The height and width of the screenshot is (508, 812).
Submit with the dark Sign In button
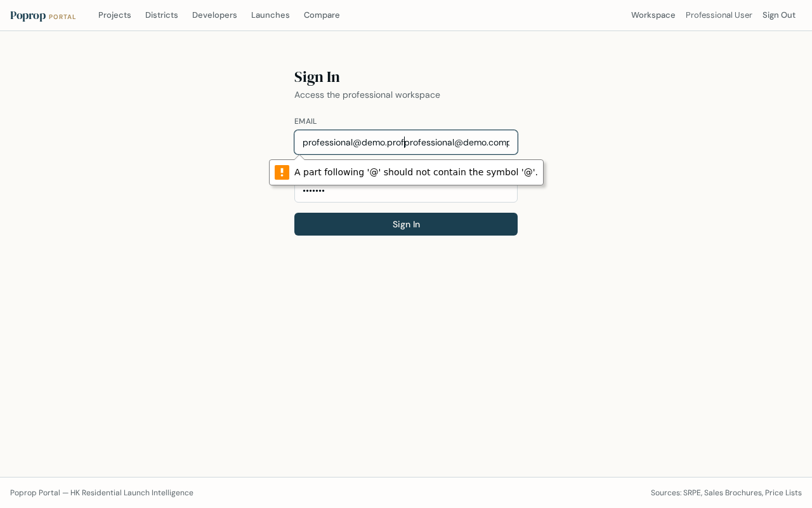[x=406, y=224]
